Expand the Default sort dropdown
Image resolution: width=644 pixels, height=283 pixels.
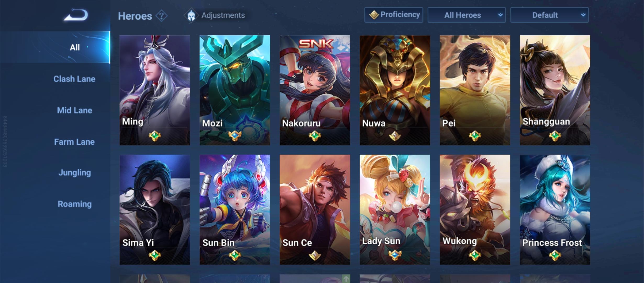pos(549,15)
